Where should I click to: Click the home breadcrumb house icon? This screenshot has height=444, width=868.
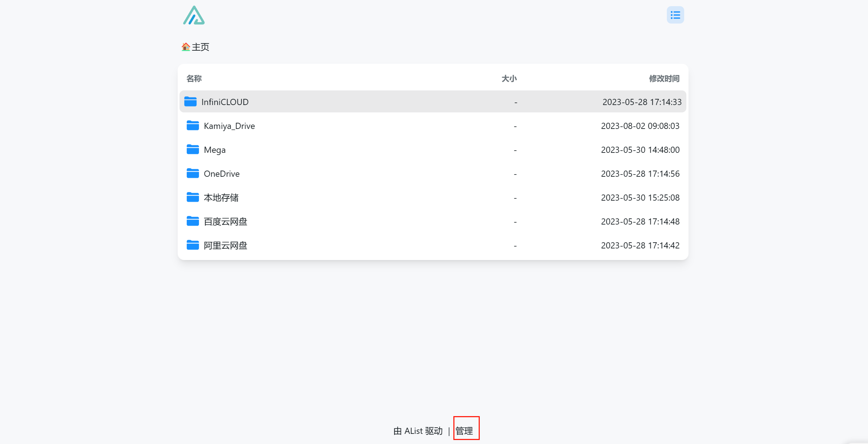point(186,47)
